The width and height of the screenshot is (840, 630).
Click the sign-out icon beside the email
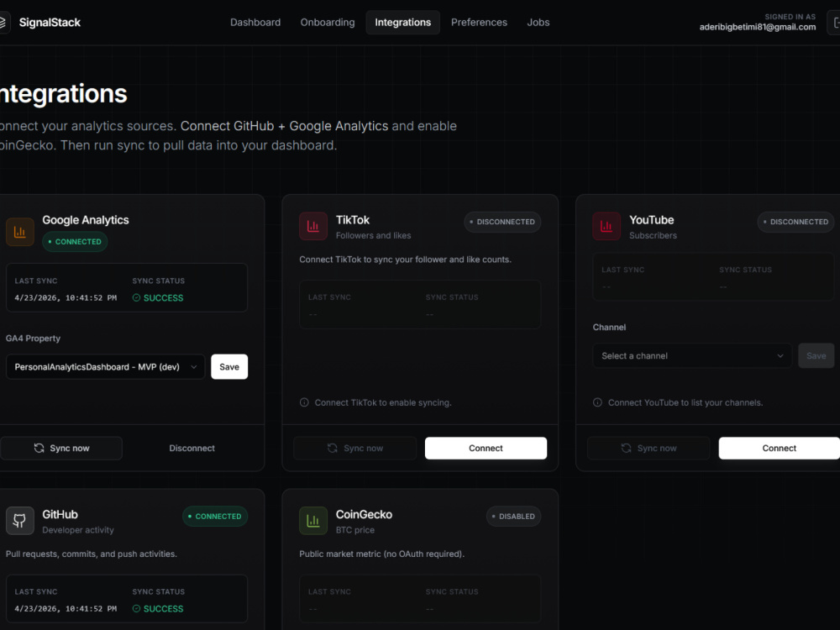point(835,23)
